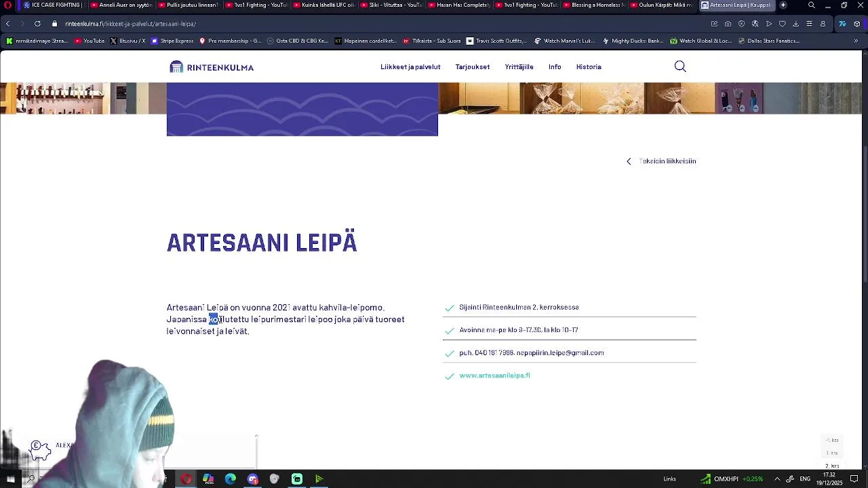This screenshot has height=488, width=868.
Task: Open the Stripe Express bookmark
Action: [172, 41]
